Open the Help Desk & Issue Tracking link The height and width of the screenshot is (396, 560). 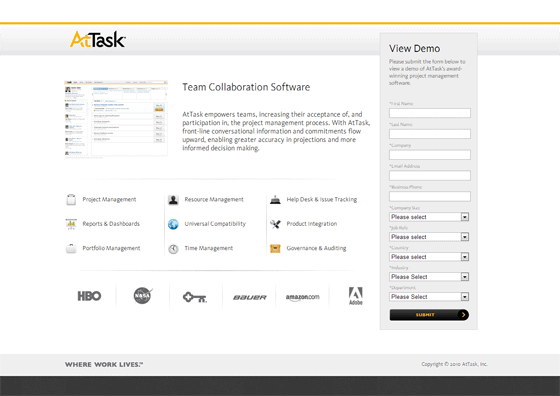click(x=322, y=199)
